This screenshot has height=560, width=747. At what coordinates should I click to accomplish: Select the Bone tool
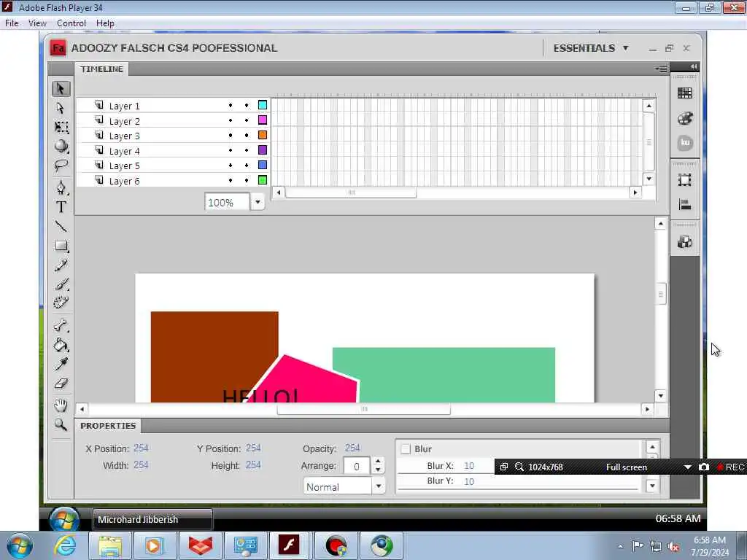tap(61, 326)
